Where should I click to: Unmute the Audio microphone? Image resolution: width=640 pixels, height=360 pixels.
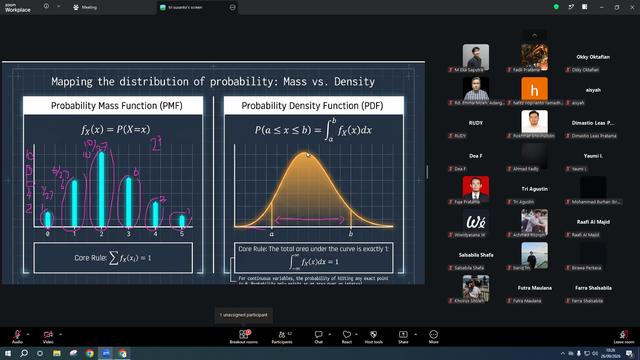click(17, 337)
